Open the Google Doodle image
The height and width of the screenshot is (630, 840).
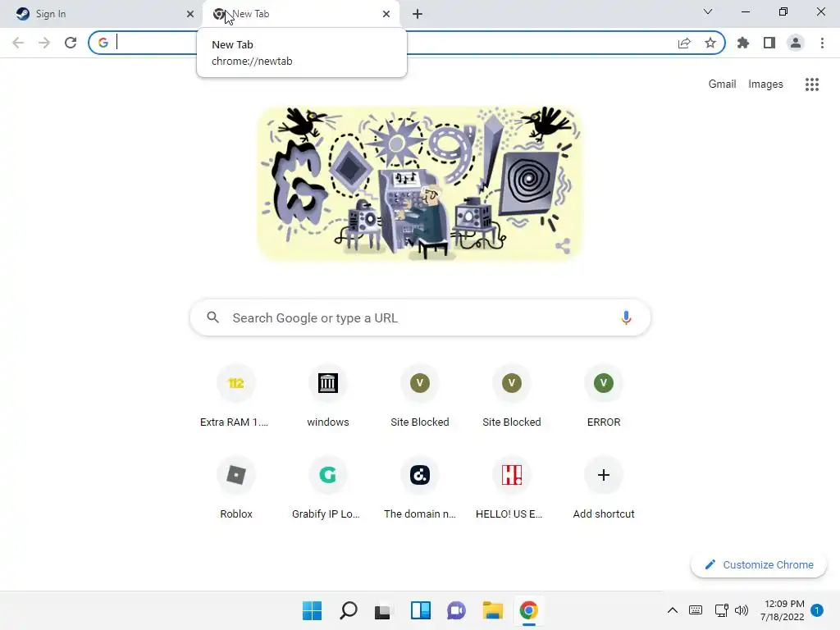pos(419,184)
